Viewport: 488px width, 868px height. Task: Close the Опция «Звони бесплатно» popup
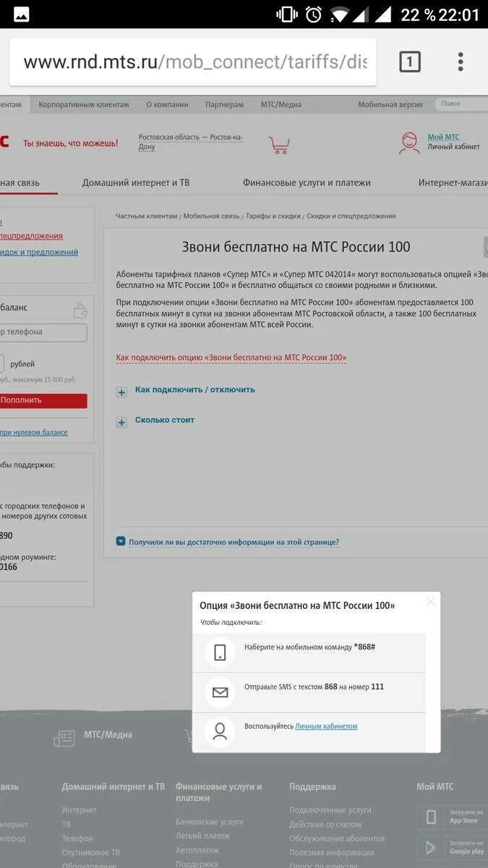(431, 601)
